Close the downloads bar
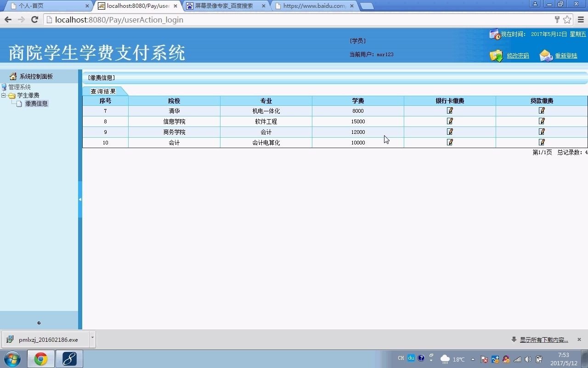The height and width of the screenshot is (368, 588). click(579, 339)
